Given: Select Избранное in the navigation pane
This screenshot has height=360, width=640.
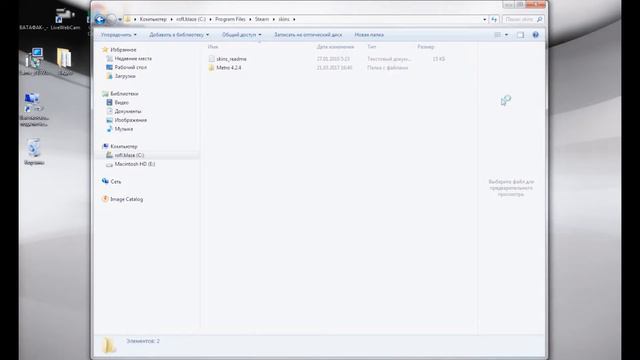Looking at the screenshot, I should click(x=123, y=49).
